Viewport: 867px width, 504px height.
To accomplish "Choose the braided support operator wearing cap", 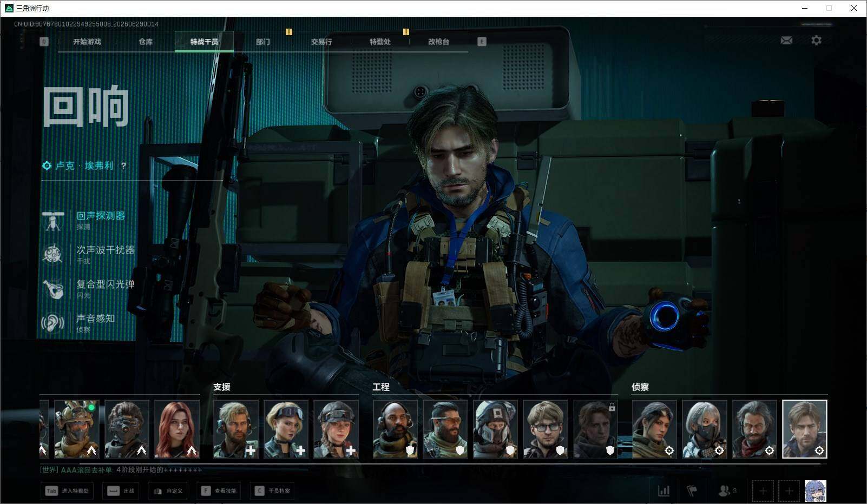I will pyautogui.click(x=336, y=429).
